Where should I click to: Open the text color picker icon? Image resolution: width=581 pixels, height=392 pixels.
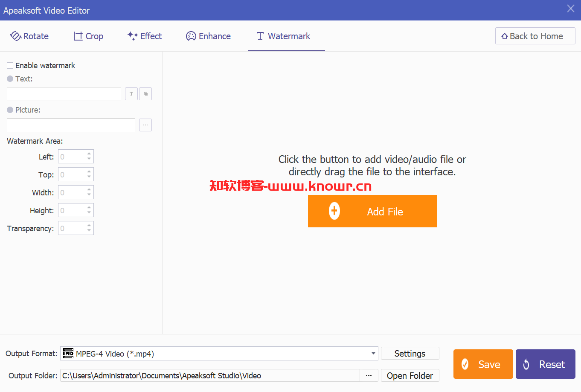tap(145, 94)
